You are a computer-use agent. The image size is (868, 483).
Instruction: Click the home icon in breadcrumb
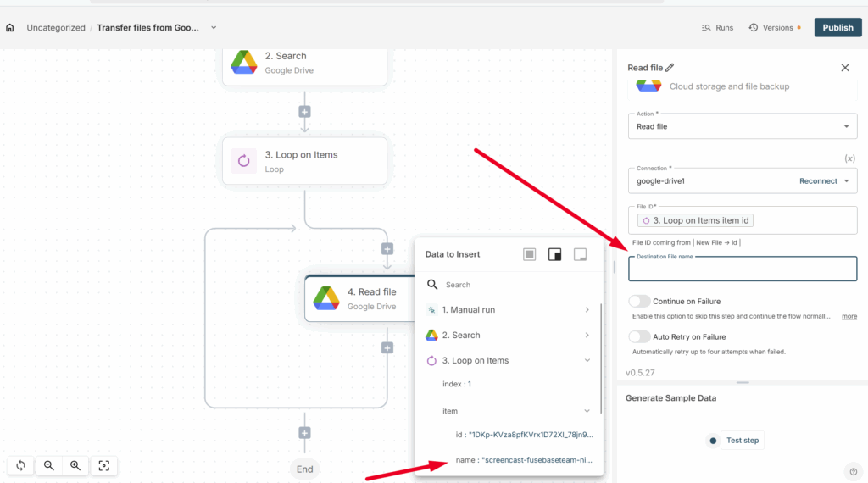(x=10, y=27)
